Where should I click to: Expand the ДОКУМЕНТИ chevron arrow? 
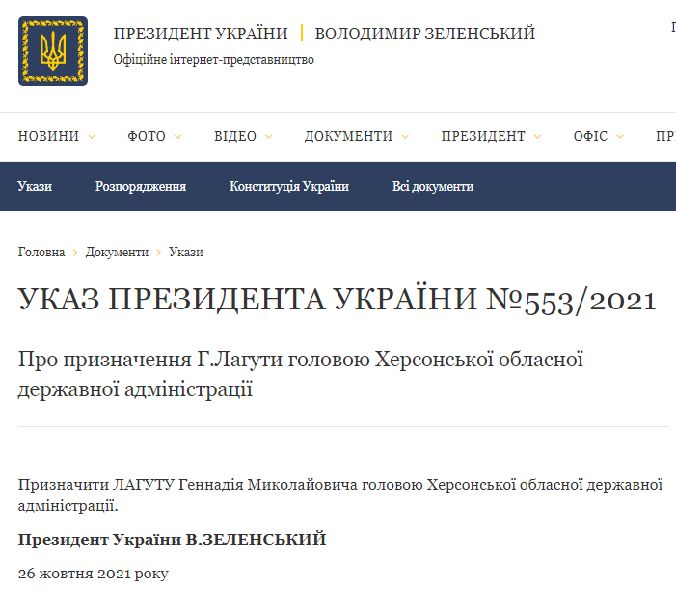tap(405, 137)
